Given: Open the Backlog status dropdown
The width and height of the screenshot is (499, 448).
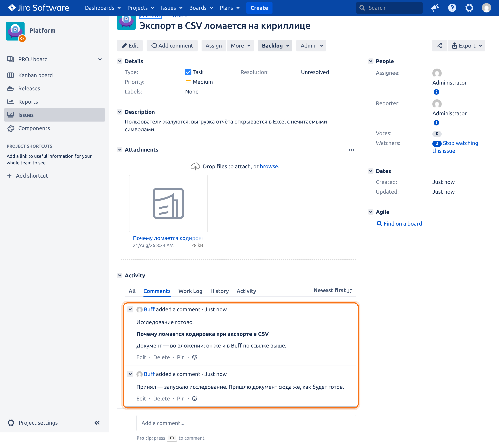Looking at the screenshot, I should click(275, 46).
